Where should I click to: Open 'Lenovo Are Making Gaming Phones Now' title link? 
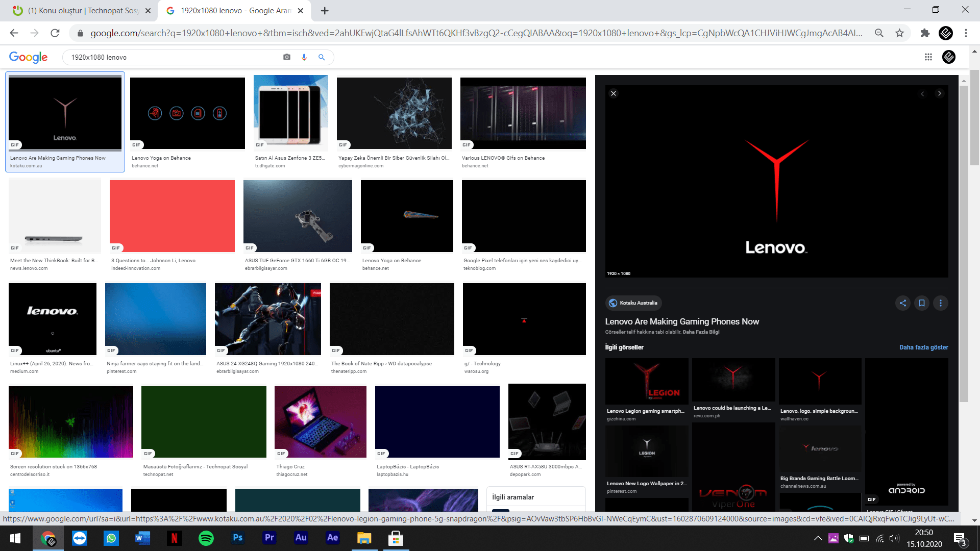pos(682,321)
